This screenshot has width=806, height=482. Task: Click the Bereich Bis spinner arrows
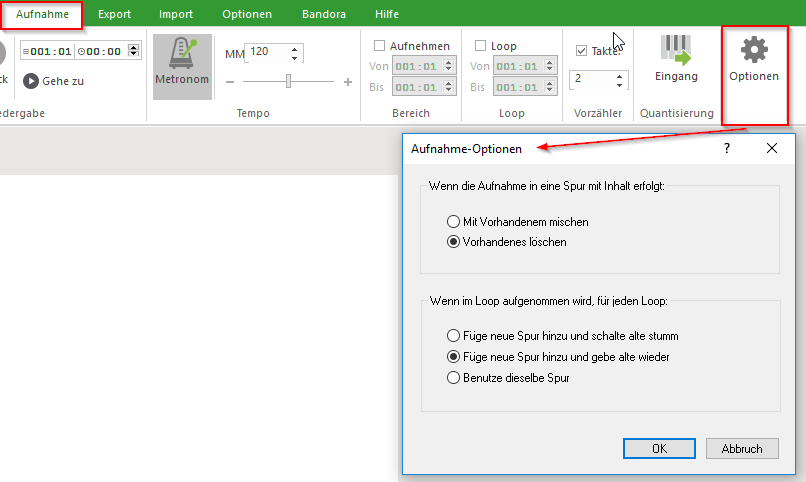(x=448, y=87)
